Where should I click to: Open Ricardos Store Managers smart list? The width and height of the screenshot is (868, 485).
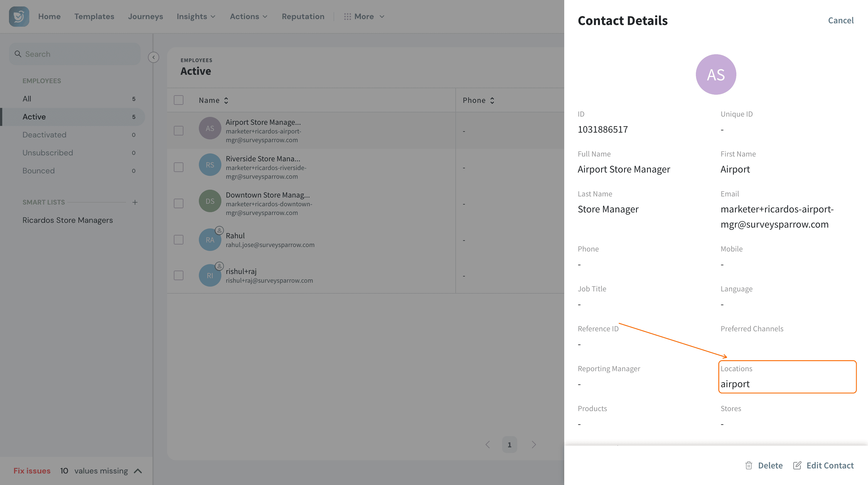tap(68, 220)
